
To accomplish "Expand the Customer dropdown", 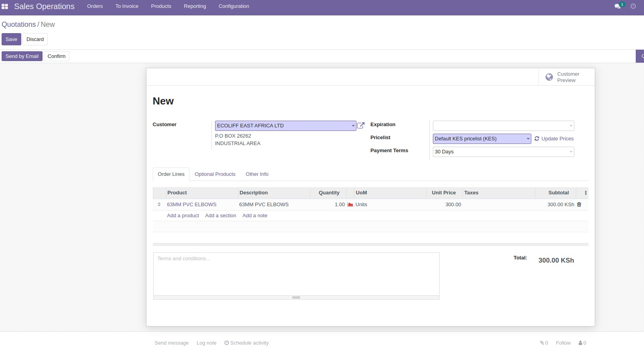I will pyautogui.click(x=353, y=126).
